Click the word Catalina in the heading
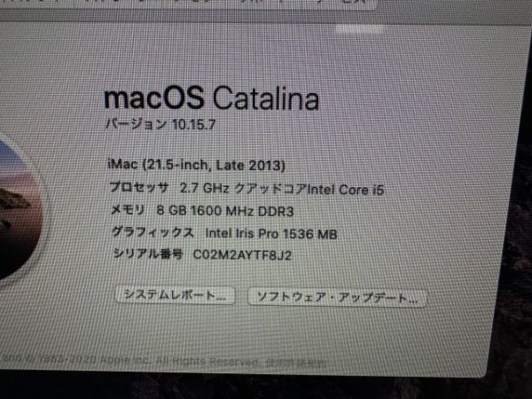The height and width of the screenshot is (399, 532). pyautogui.click(x=266, y=98)
